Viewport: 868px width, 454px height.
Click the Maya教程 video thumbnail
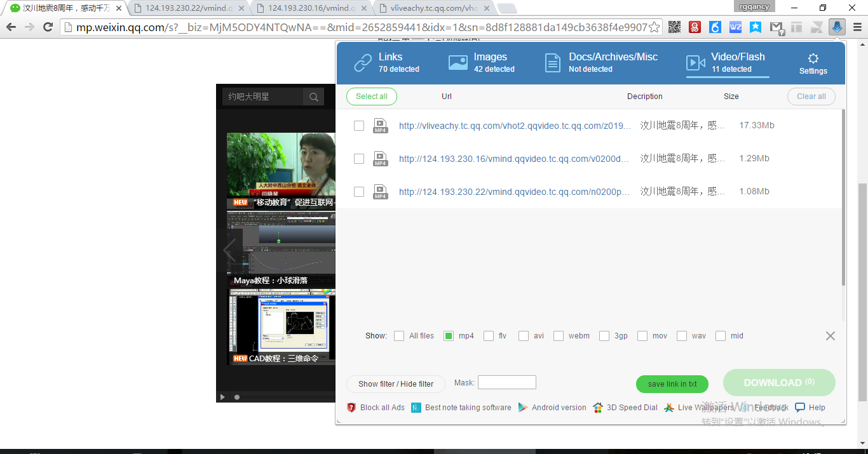281,248
